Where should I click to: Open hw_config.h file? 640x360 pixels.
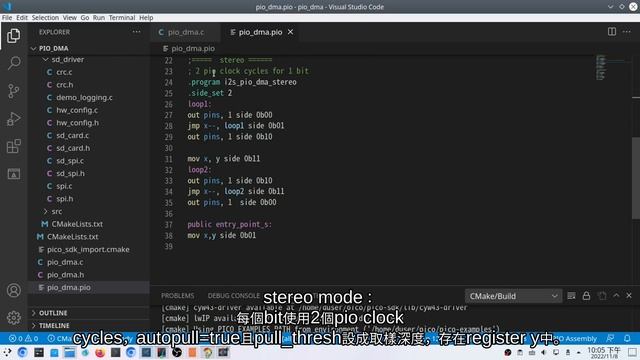point(77,122)
